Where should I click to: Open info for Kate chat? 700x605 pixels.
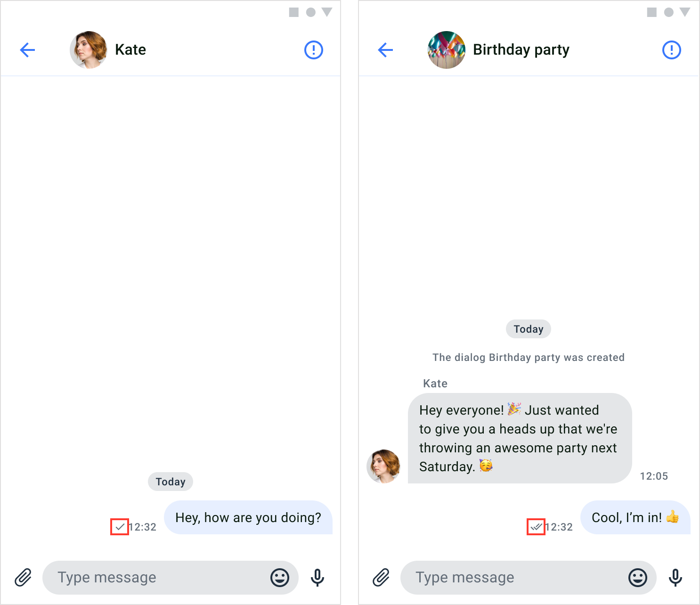pyautogui.click(x=314, y=50)
